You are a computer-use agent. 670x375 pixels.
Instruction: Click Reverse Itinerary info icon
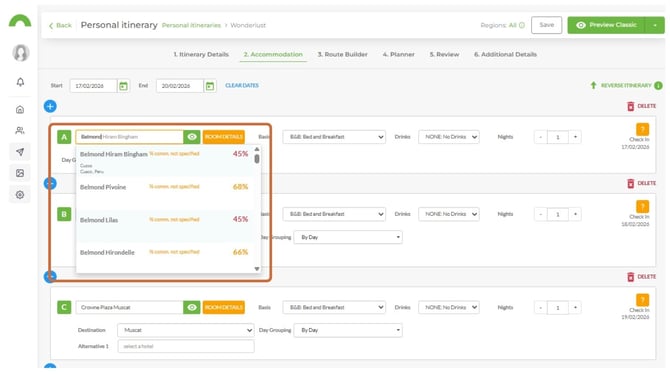tap(658, 85)
